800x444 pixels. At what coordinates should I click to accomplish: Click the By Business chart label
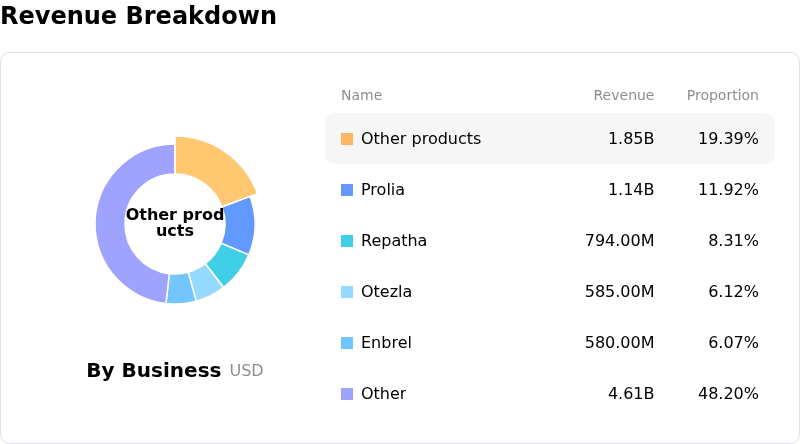tap(154, 371)
